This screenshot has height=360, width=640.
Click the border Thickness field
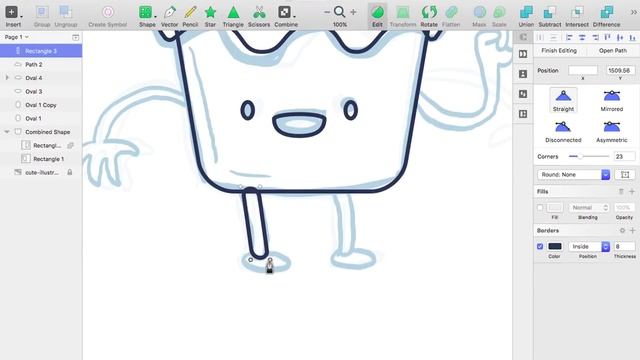tap(624, 247)
